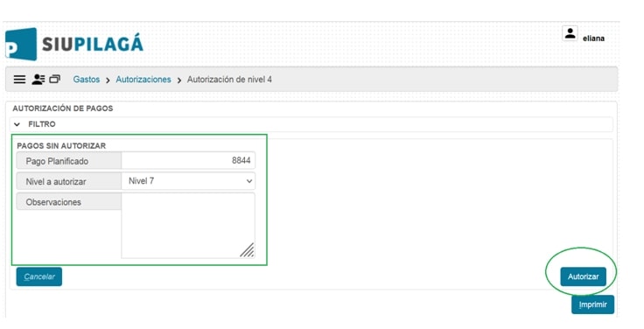This screenshot has height=329, width=644.
Task: Click the Nivel a autorizar field label
Action: pyautogui.click(x=56, y=181)
